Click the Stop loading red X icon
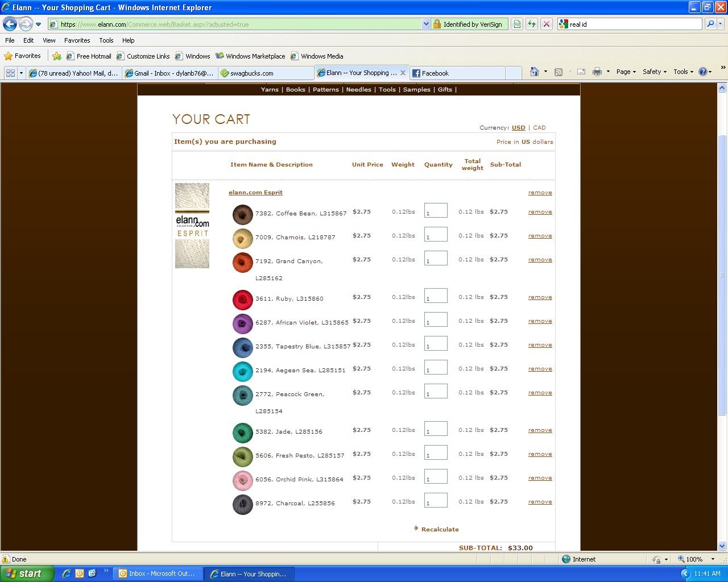Screen dimensions: 728x582 pos(547,24)
